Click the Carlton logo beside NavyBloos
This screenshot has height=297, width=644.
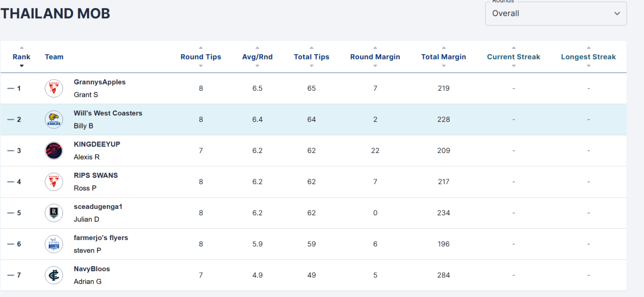click(54, 275)
